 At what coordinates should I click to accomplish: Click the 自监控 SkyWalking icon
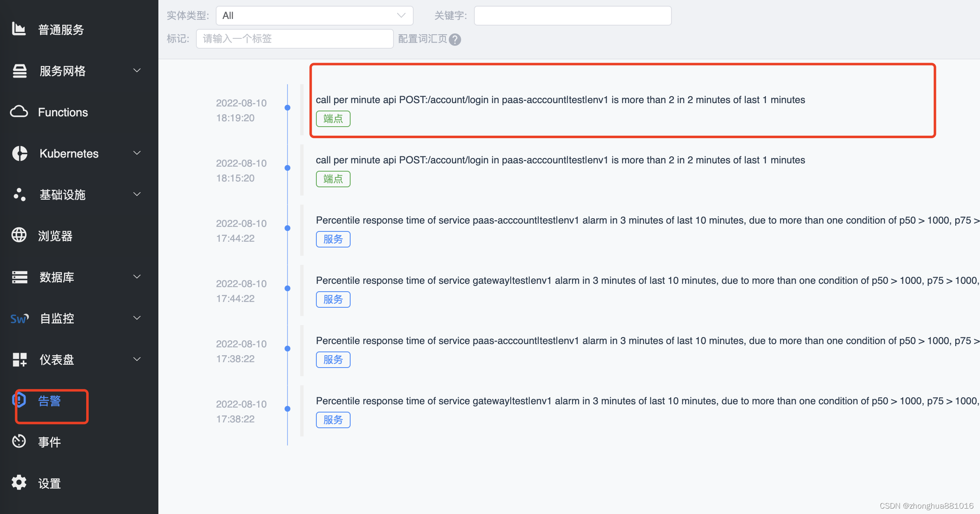19,318
